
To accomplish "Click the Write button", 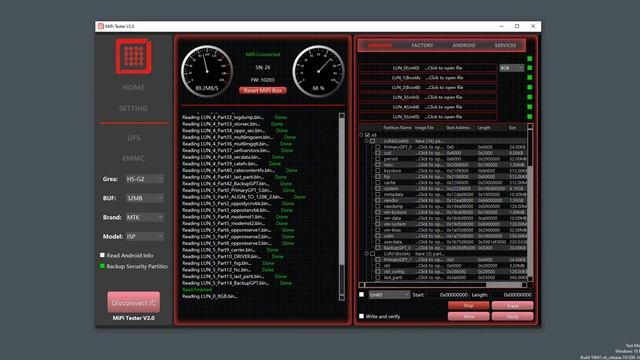I will (x=469, y=316).
